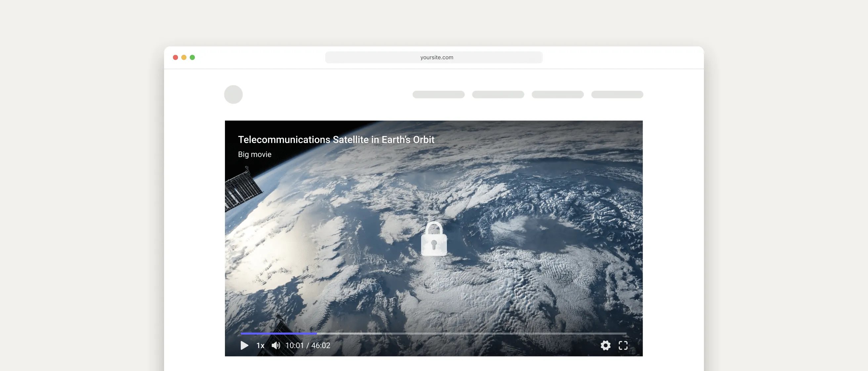
Task: Click the purple played portion of progress bar
Action: (x=278, y=334)
